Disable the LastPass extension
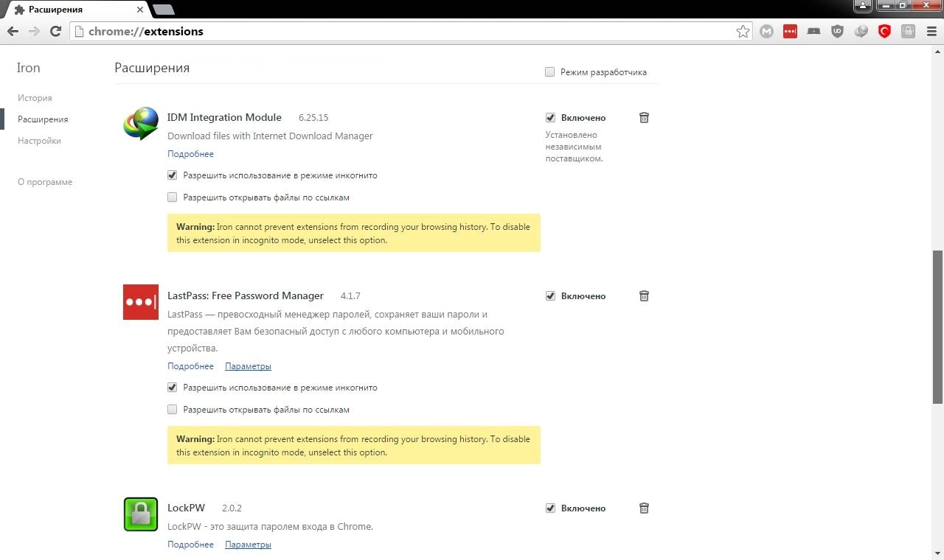Viewport: 944px width, 560px height. (550, 296)
